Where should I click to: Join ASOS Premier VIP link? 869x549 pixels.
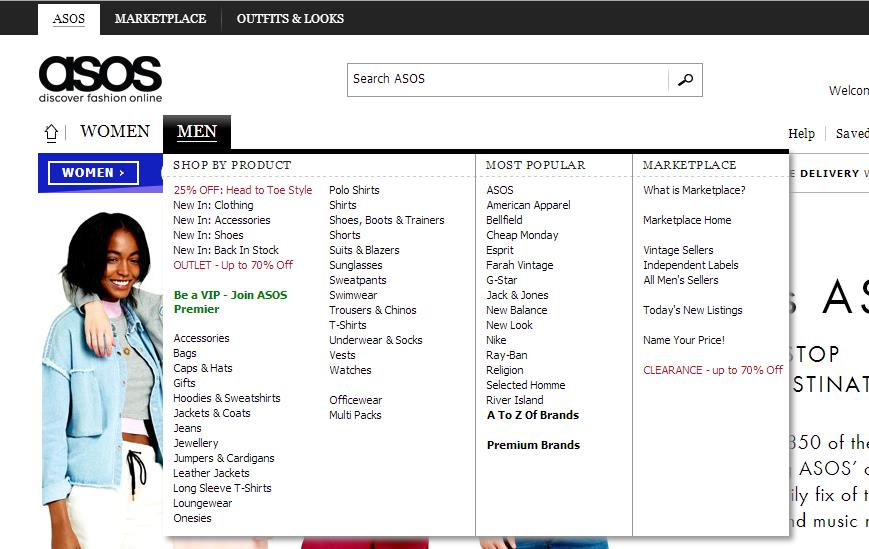tap(231, 302)
